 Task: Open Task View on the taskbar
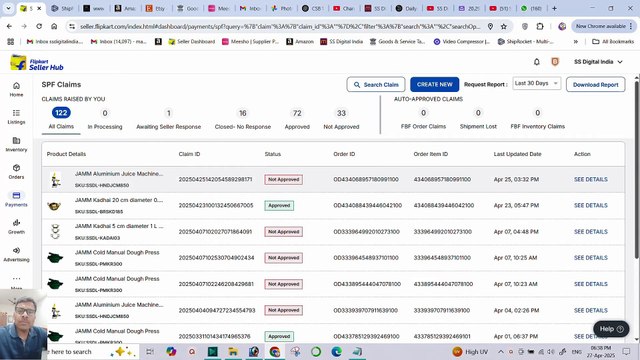point(150,351)
